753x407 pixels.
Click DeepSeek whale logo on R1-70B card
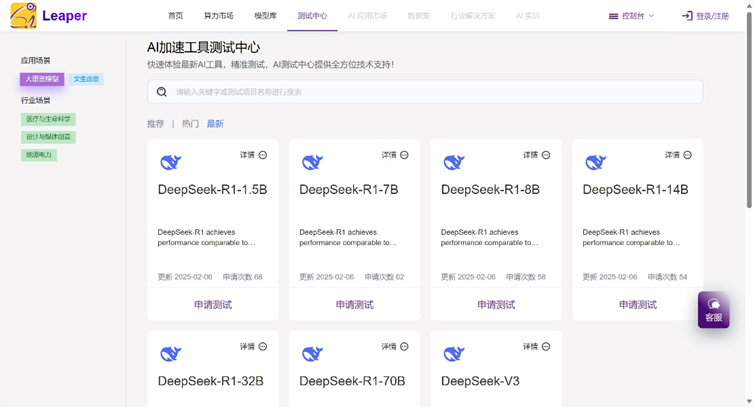click(x=312, y=354)
